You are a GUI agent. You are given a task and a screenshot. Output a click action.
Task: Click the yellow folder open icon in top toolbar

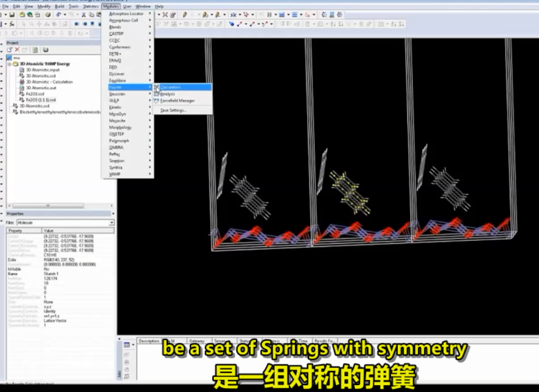[22, 15]
